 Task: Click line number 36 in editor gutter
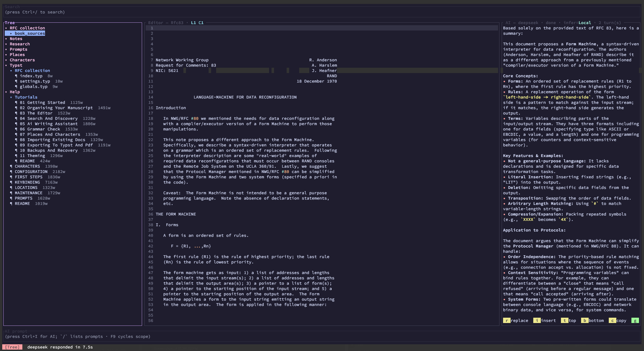click(x=151, y=214)
